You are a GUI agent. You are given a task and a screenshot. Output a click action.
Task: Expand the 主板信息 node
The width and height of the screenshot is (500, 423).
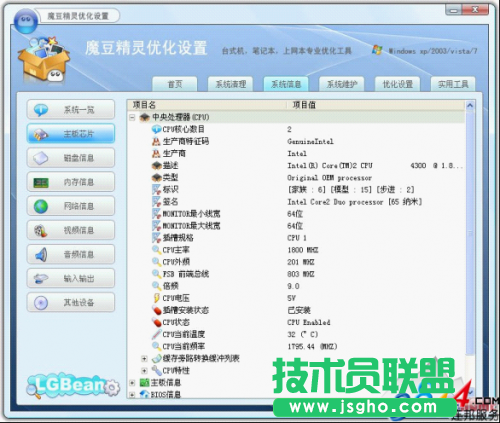pyautogui.click(x=132, y=383)
